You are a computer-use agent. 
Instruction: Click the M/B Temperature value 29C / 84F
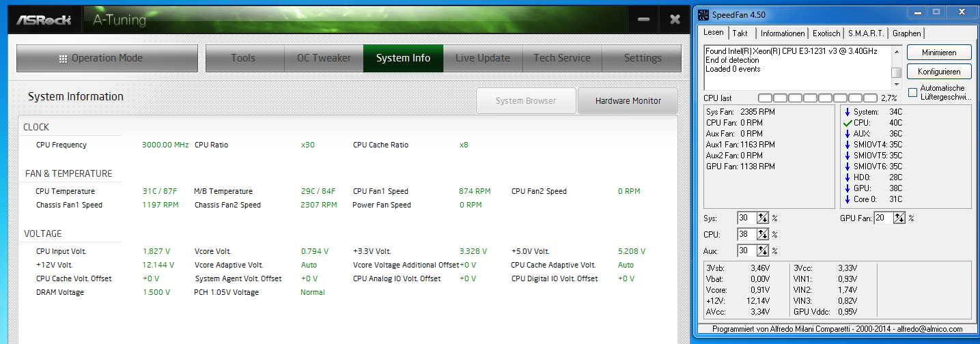318,191
